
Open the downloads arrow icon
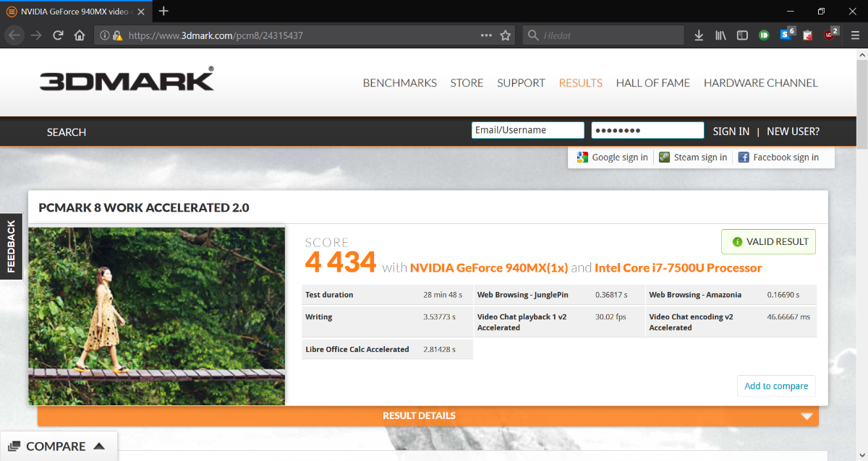[x=699, y=35]
